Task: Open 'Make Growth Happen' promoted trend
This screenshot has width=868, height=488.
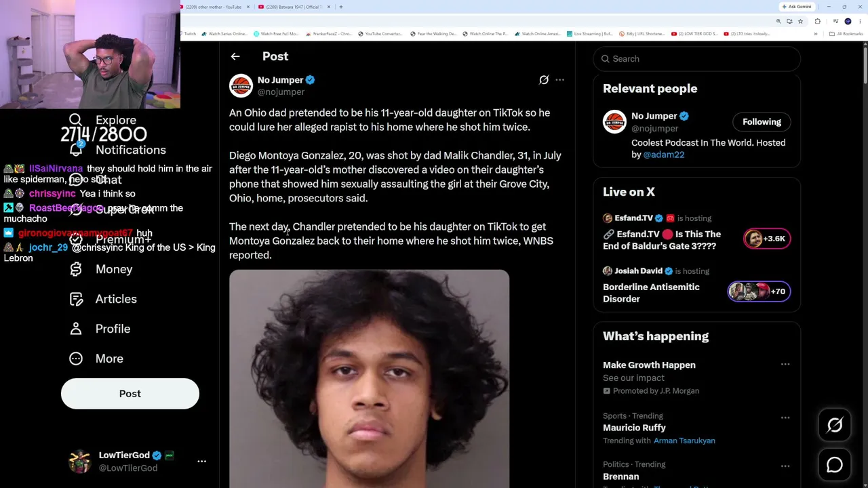Action: pos(649,365)
